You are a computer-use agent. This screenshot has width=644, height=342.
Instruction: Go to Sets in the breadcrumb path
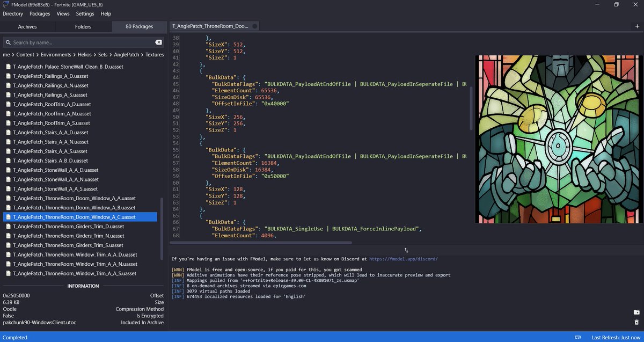103,55
